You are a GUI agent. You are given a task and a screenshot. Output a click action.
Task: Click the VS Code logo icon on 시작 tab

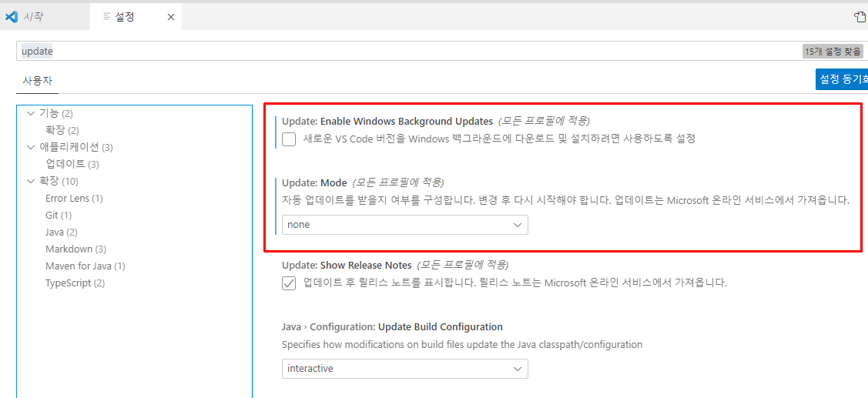click(x=11, y=17)
